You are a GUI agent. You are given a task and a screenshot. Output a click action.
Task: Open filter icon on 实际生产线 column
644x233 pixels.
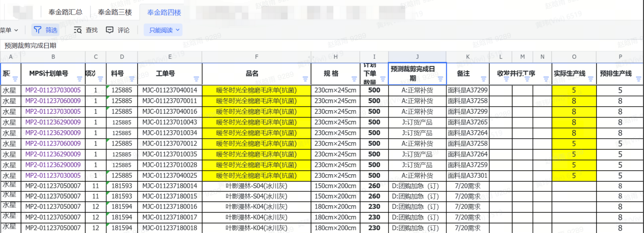[x=590, y=79]
